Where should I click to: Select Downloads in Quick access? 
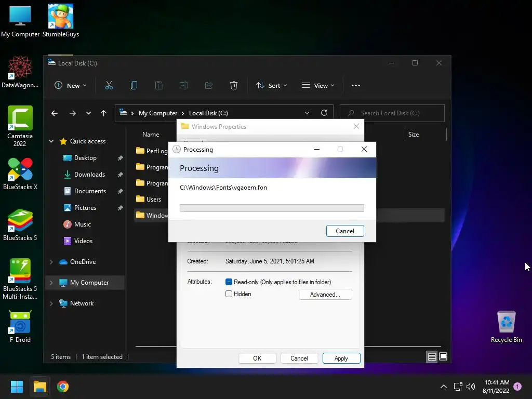(x=89, y=175)
